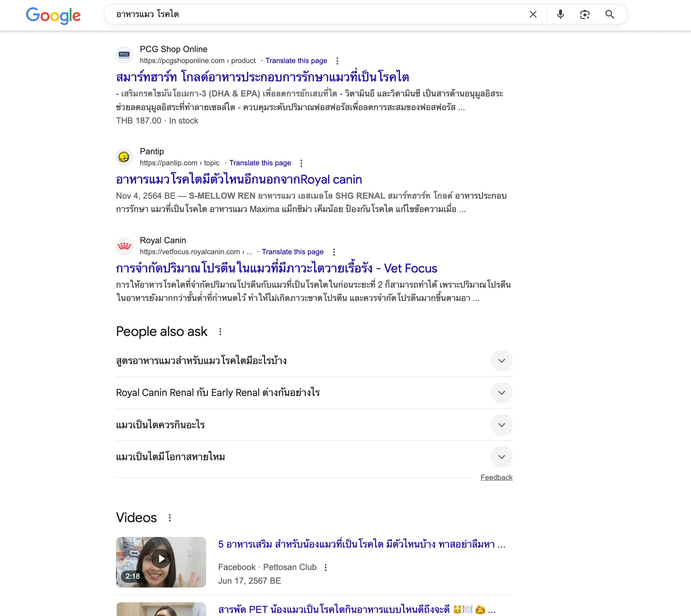
Task: Expand question แมวเป็นไตมีโอกาสหายไหม
Action: point(314,456)
